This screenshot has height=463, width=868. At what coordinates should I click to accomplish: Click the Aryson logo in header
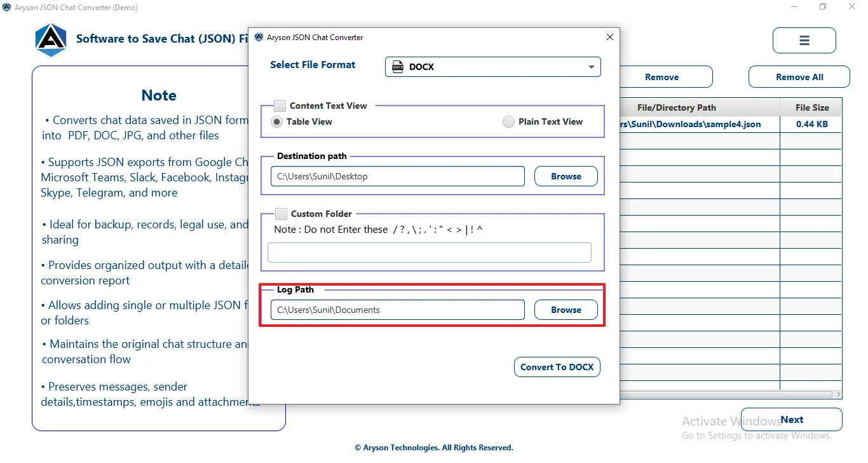(x=51, y=39)
